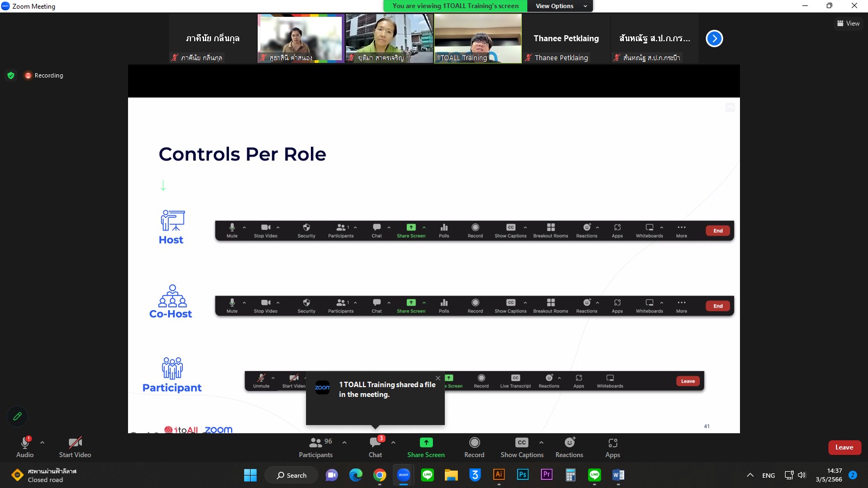Open the Chat panel

coord(375,447)
